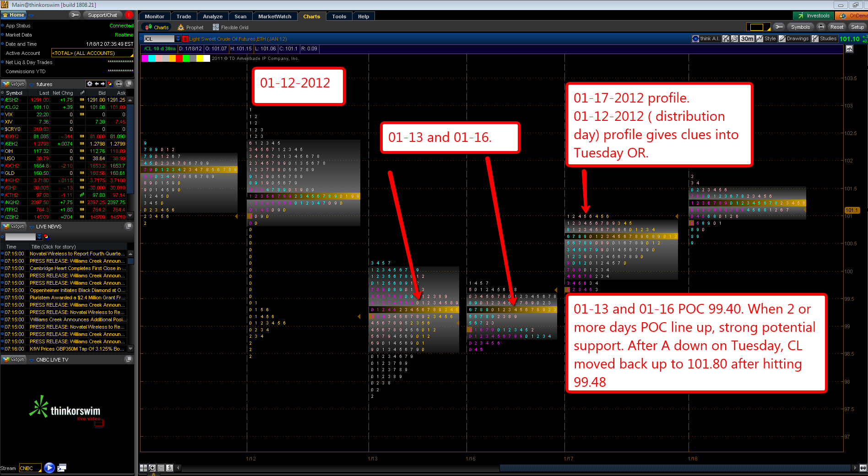This screenshot has width=868, height=476.
Task: Open the Studies menu
Action: [x=825, y=39]
